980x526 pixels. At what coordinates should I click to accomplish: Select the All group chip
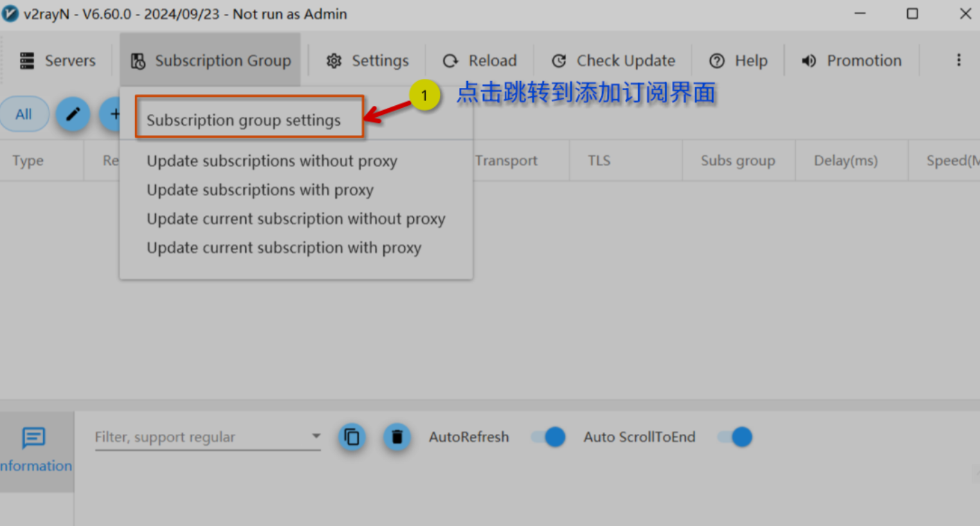click(x=24, y=114)
